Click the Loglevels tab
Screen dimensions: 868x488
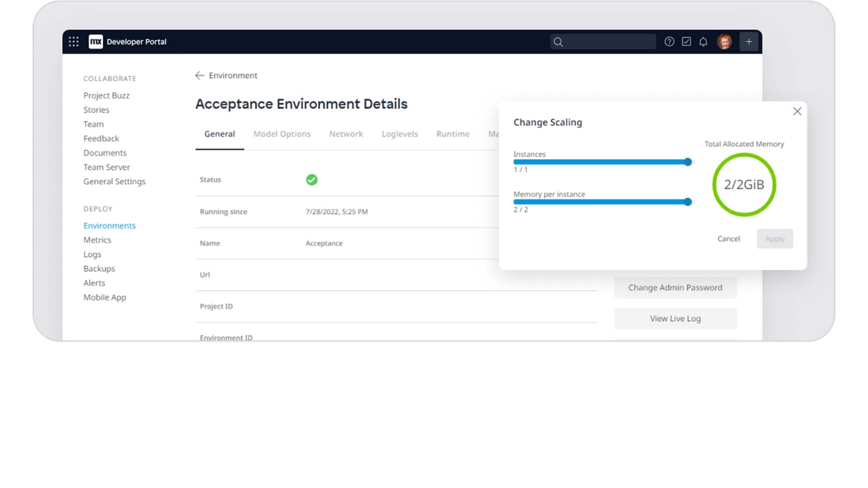(x=400, y=133)
